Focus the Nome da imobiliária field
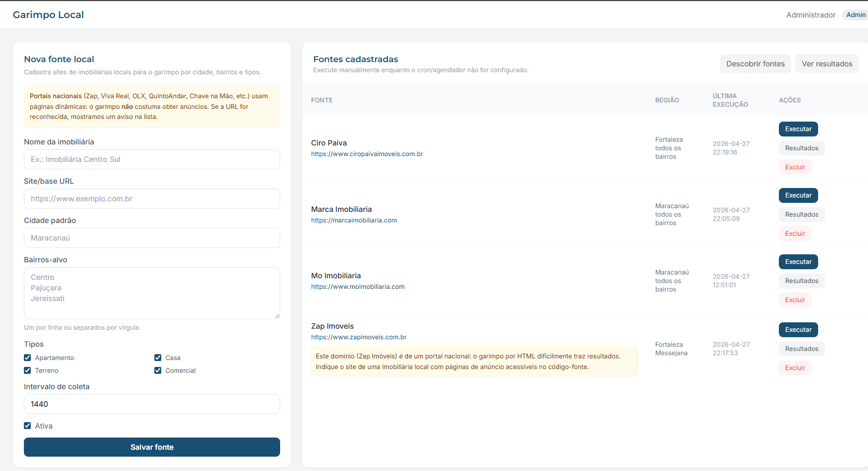This screenshot has width=868, height=471. (152, 159)
